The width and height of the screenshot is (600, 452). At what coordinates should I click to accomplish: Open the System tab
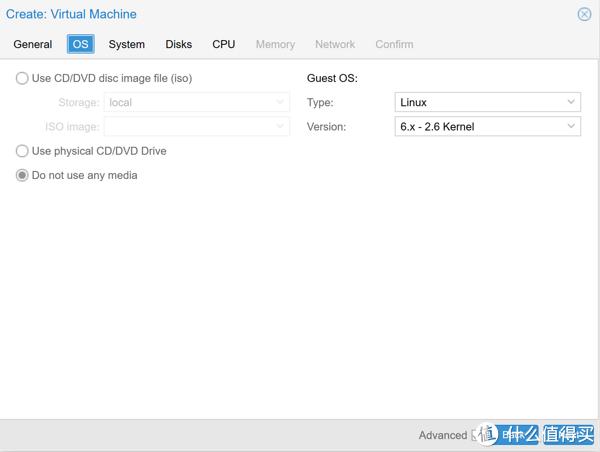[127, 44]
